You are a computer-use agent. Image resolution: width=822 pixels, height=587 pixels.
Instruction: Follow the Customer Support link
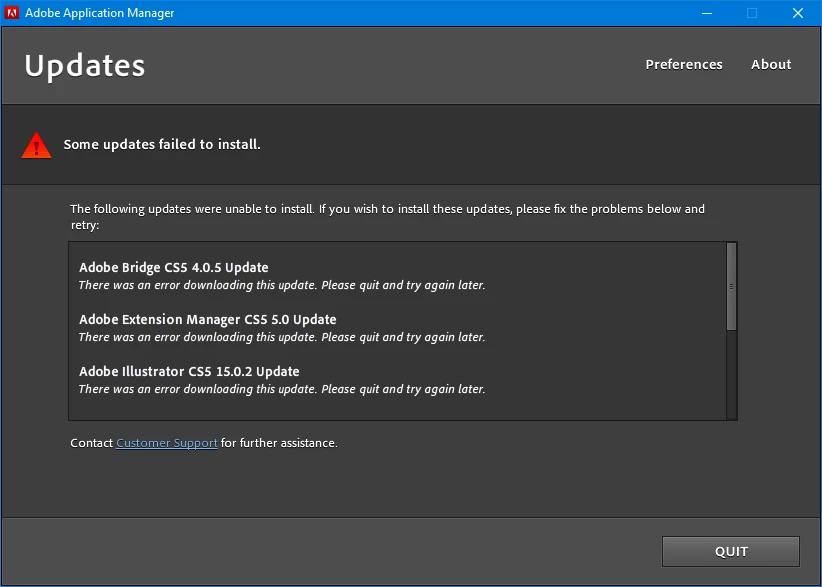coord(167,443)
